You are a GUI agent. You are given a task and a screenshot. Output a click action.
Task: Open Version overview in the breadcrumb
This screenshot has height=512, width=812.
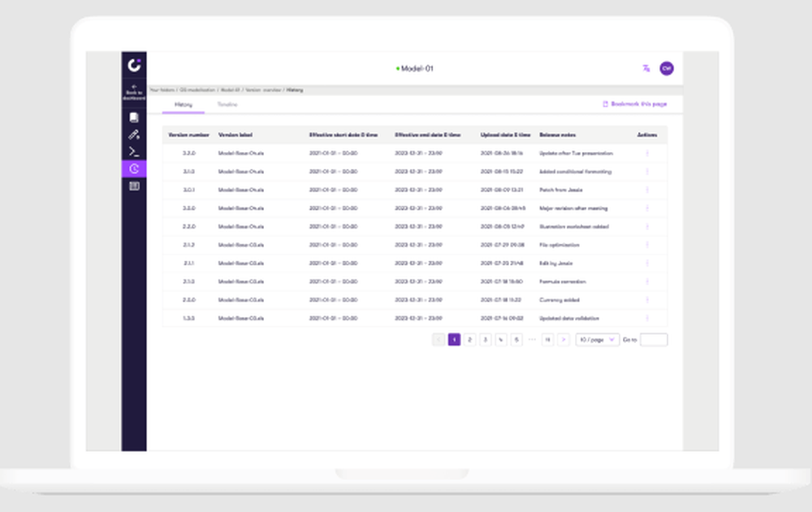(x=263, y=90)
